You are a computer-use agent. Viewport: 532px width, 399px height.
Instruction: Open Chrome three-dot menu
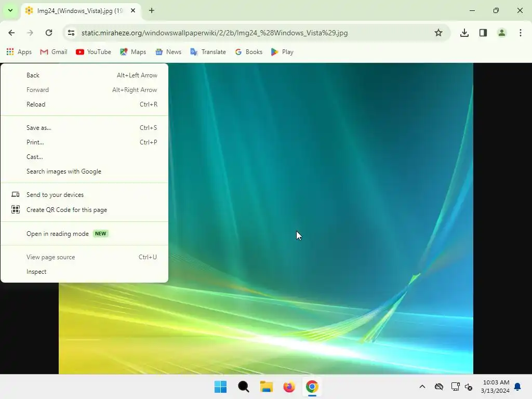tap(521, 33)
